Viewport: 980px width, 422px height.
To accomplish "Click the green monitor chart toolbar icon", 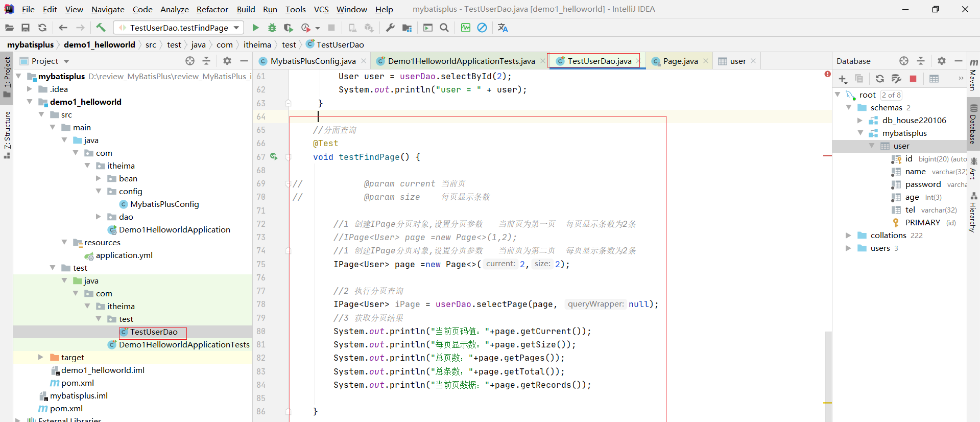I will point(466,28).
